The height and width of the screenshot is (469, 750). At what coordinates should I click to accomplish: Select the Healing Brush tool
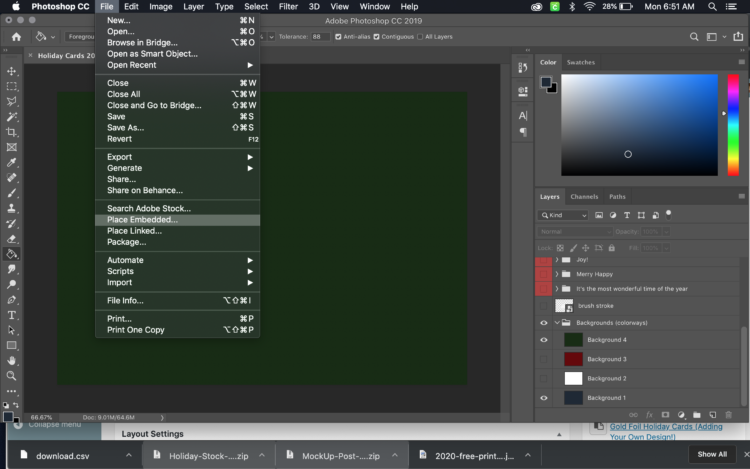click(x=11, y=178)
